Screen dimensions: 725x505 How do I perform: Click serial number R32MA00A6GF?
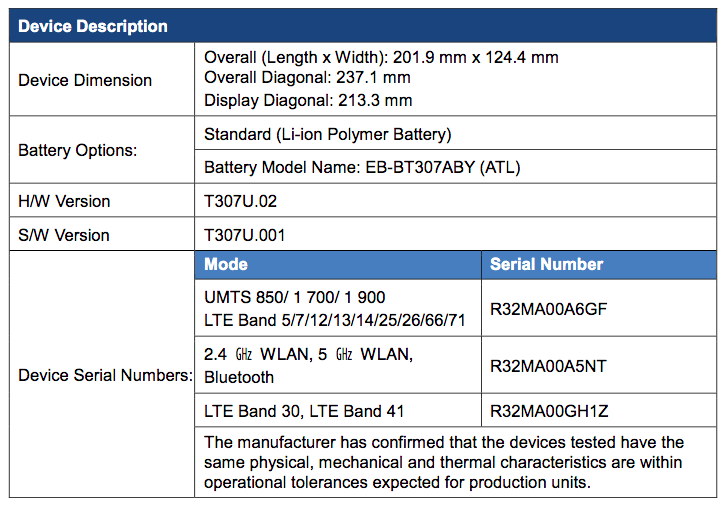(548, 309)
